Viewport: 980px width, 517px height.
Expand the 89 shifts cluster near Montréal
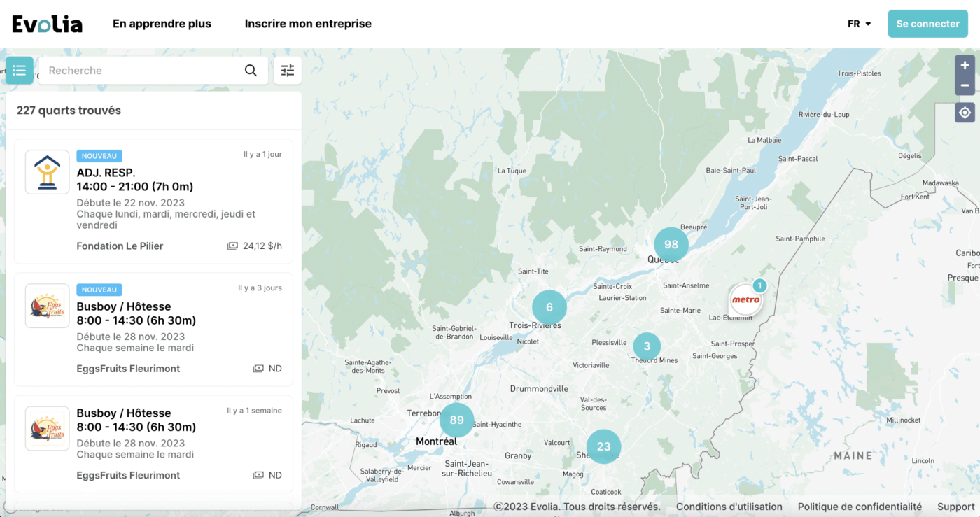(x=456, y=420)
